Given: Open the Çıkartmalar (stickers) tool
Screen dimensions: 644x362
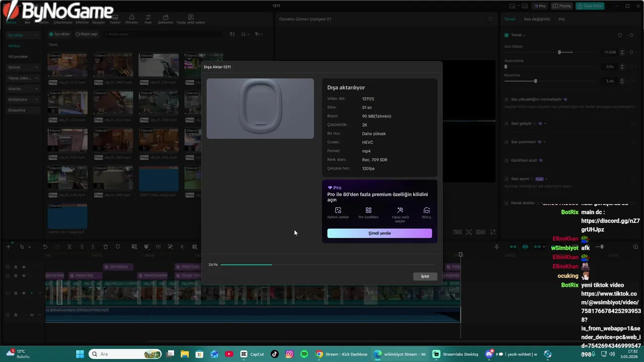Looking at the screenshot, I should pos(63,20).
